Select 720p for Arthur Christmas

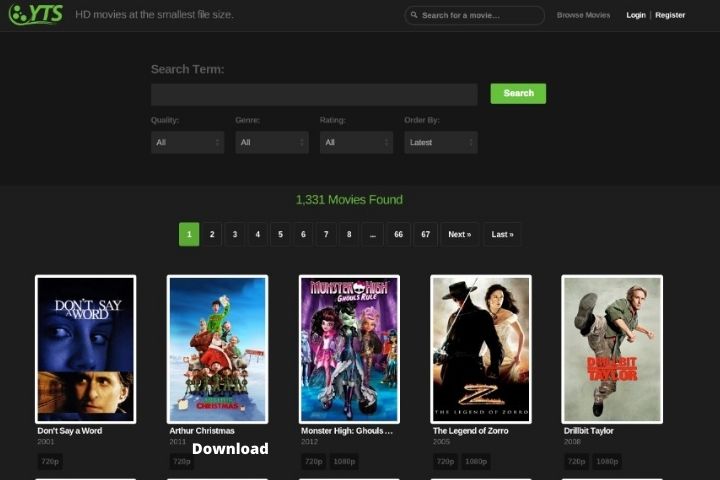[182, 461]
